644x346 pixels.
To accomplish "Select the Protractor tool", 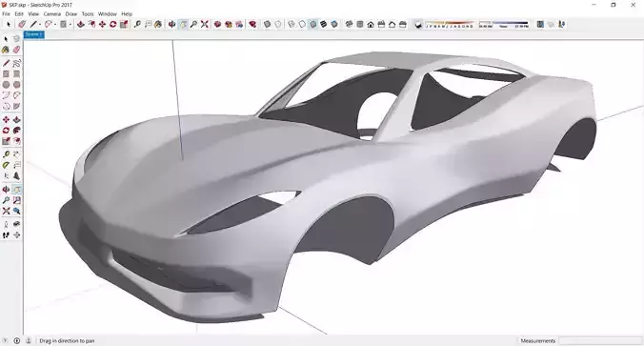I will pos(6,165).
